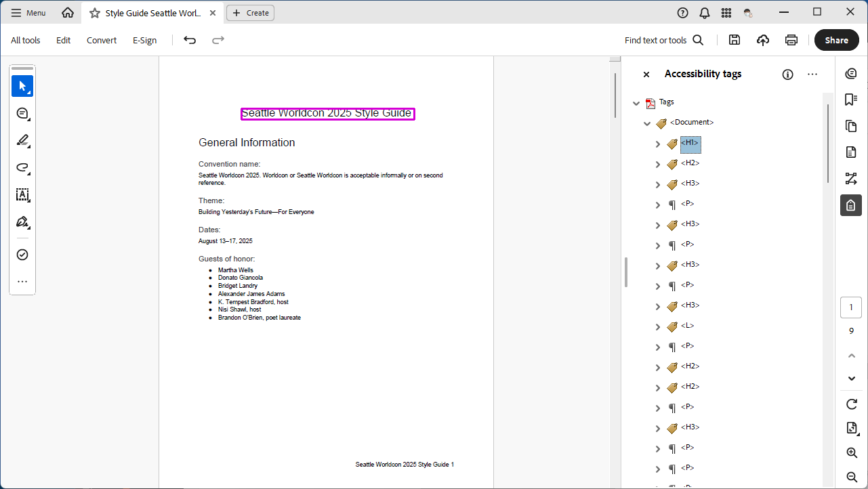Screen dimensions: 868x489
Task: Choose the Add comment tool
Action: pos(22,113)
